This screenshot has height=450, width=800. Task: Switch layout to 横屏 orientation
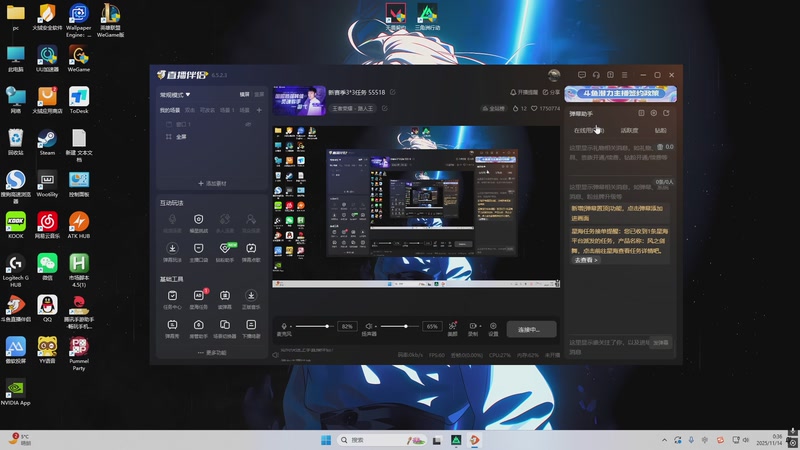245,94
